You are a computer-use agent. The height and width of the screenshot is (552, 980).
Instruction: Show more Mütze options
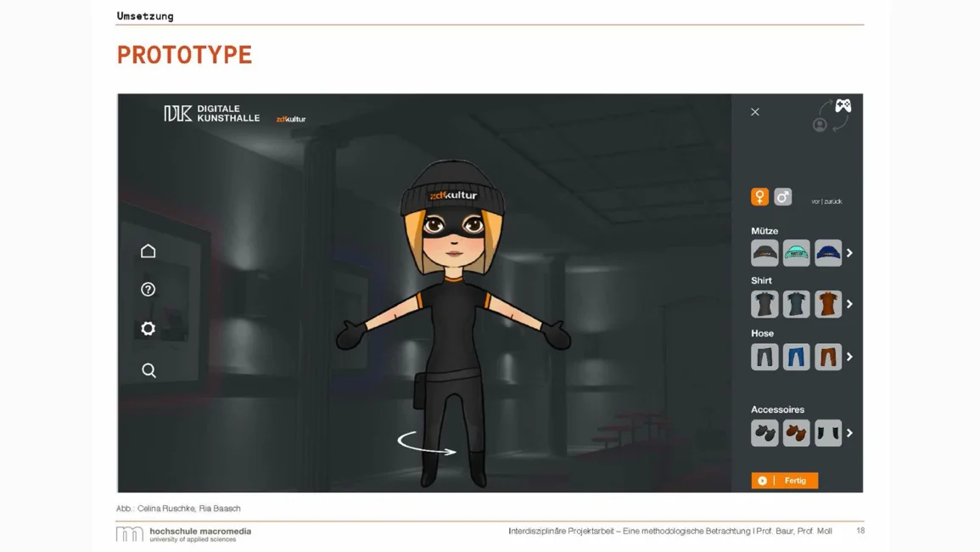849,253
